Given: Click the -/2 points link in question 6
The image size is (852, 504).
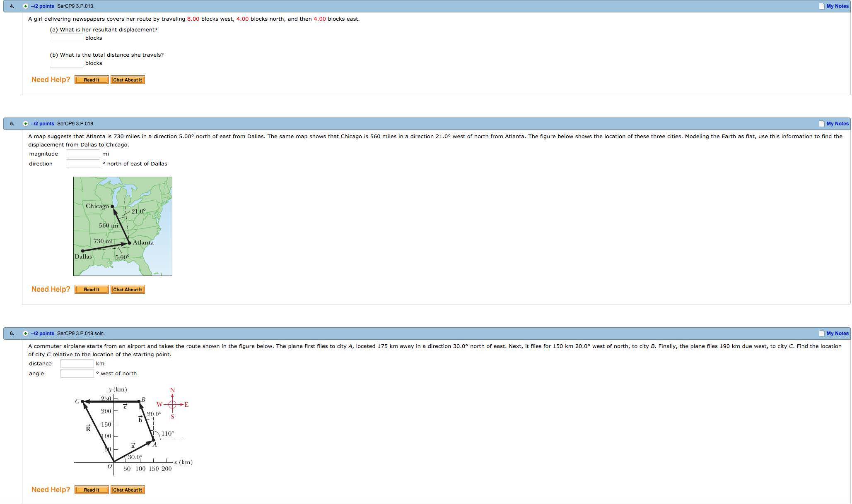Looking at the screenshot, I should [x=42, y=334].
